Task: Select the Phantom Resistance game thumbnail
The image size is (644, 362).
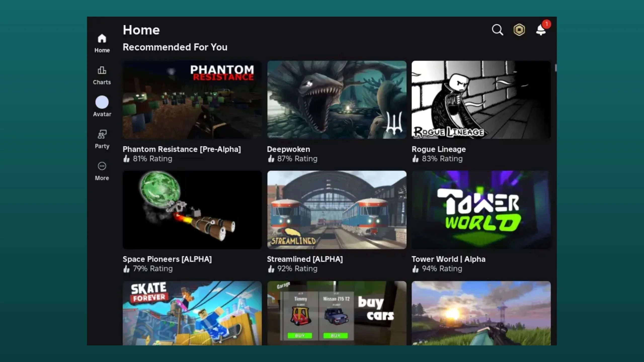Action: tap(192, 100)
